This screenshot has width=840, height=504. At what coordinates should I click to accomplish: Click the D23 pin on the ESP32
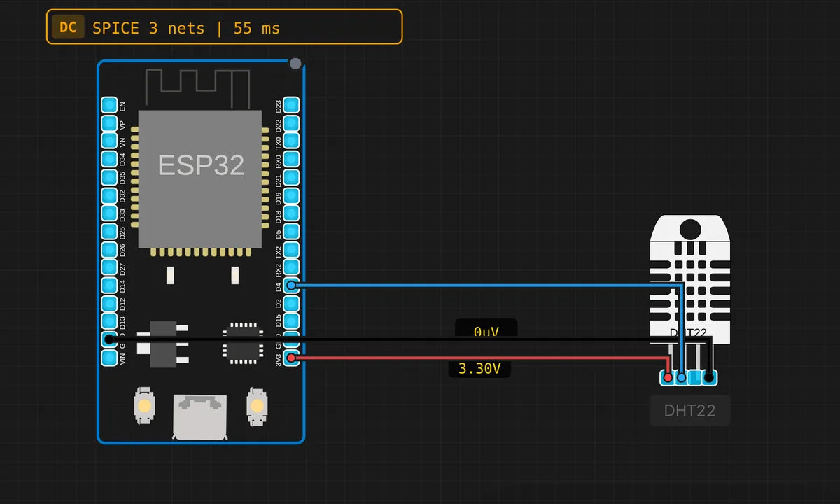(x=291, y=105)
